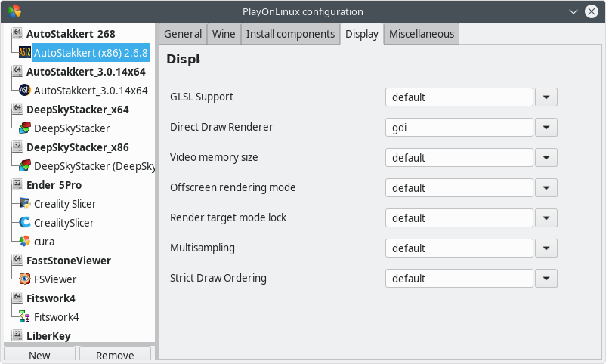The width and height of the screenshot is (606, 364).
Task: Open the Offscreen rendering mode dropdown arrow
Action: point(546,187)
